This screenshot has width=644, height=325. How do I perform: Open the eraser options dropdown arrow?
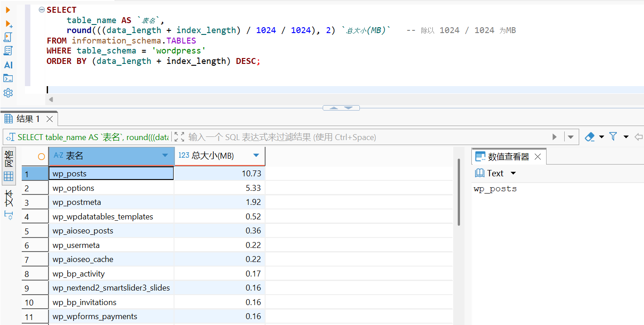pyautogui.click(x=602, y=136)
